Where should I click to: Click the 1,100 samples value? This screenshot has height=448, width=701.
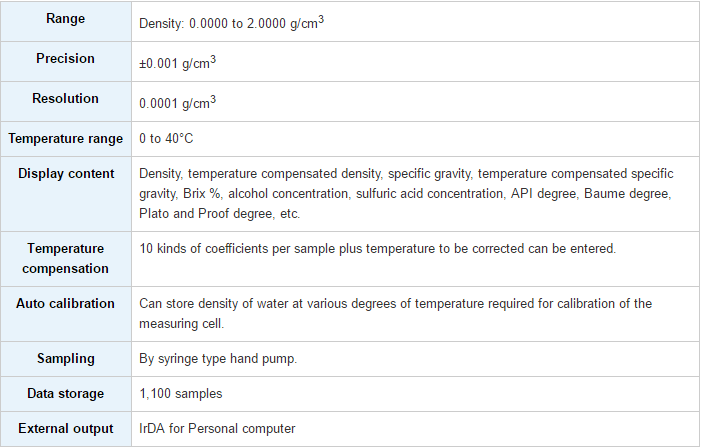click(x=181, y=393)
